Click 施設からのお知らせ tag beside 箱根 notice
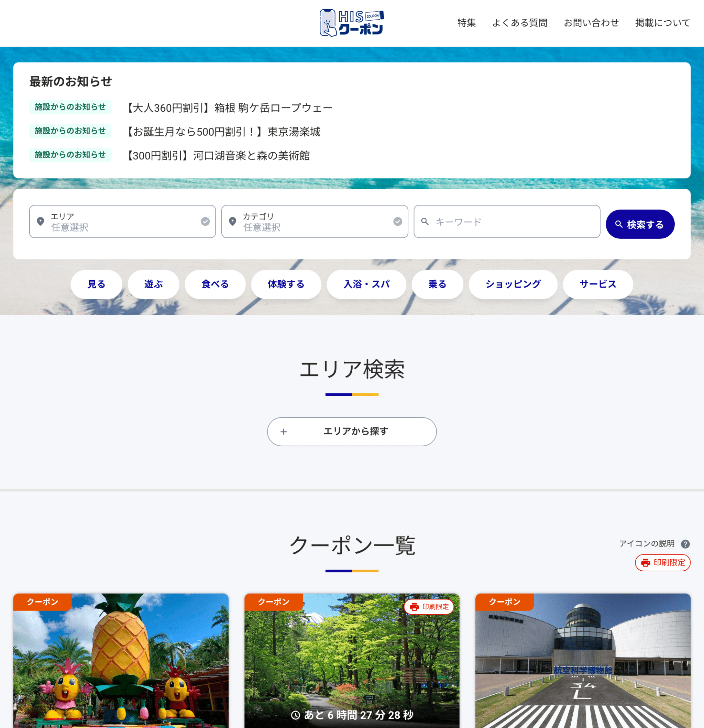 point(70,107)
